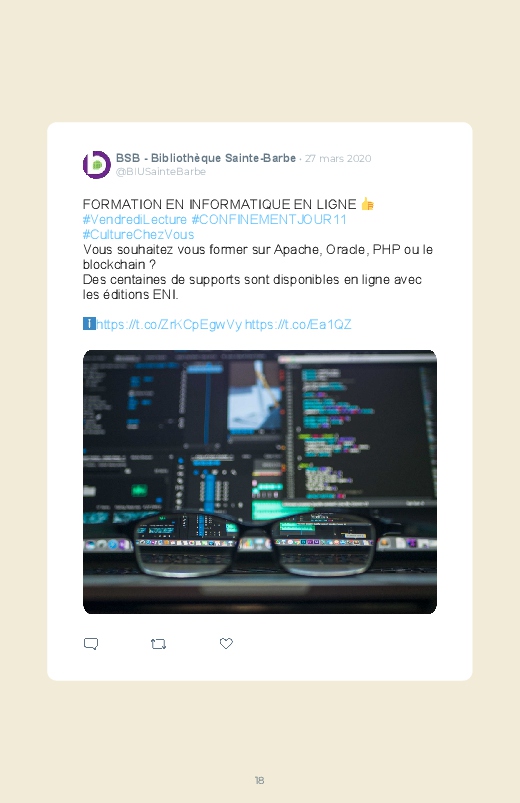Screen dimensions: 520x803
Task: Open the t.co/Ea1QZ link
Action: (x=298, y=324)
